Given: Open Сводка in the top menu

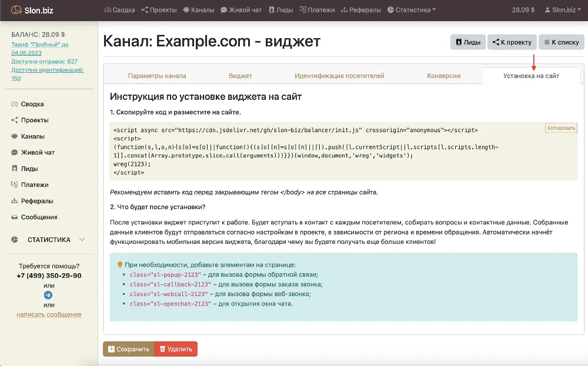Looking at the screenshot, I should pos(119,10).
